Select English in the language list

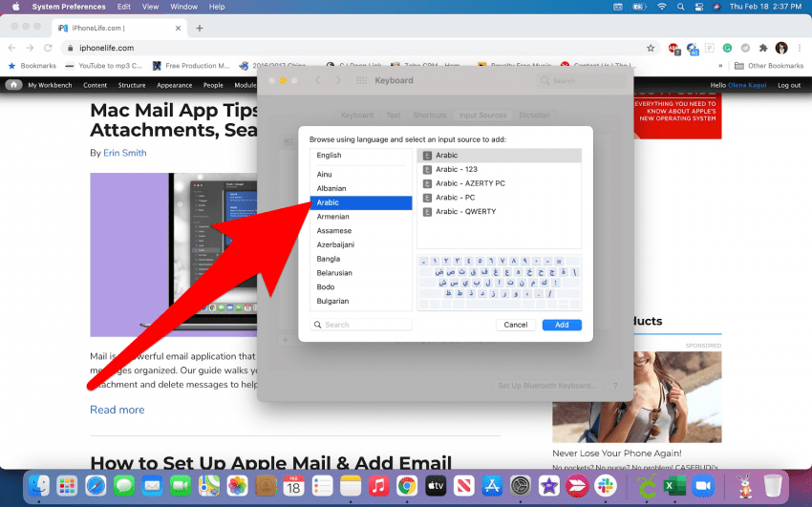[x=361, y=156]
